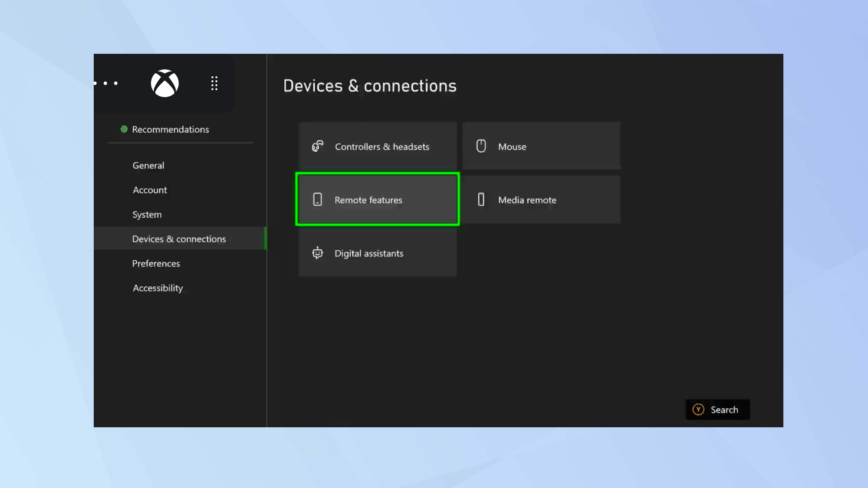
Task: Navigate to Accessibility settings
Action: (x=158, y=287)
